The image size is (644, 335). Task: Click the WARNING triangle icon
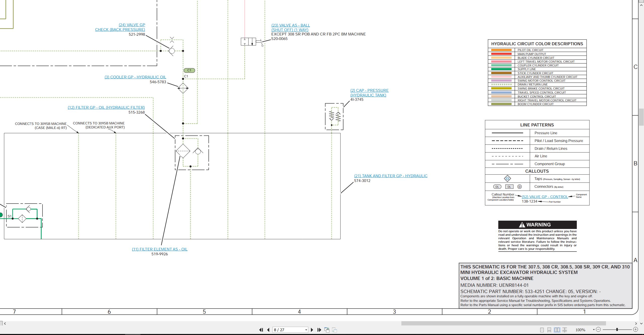522,225
